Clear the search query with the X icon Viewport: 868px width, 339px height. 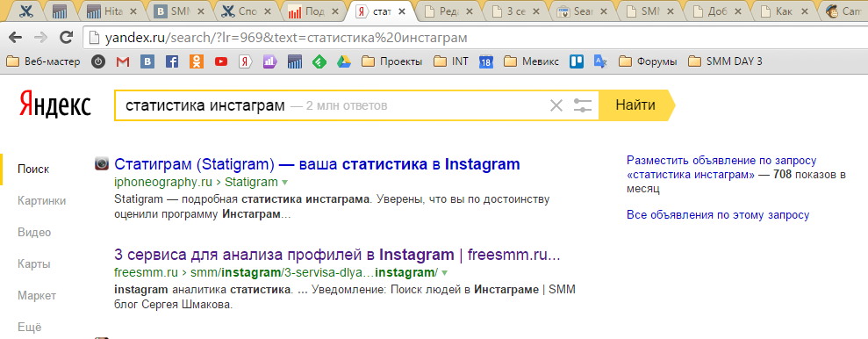556,105
